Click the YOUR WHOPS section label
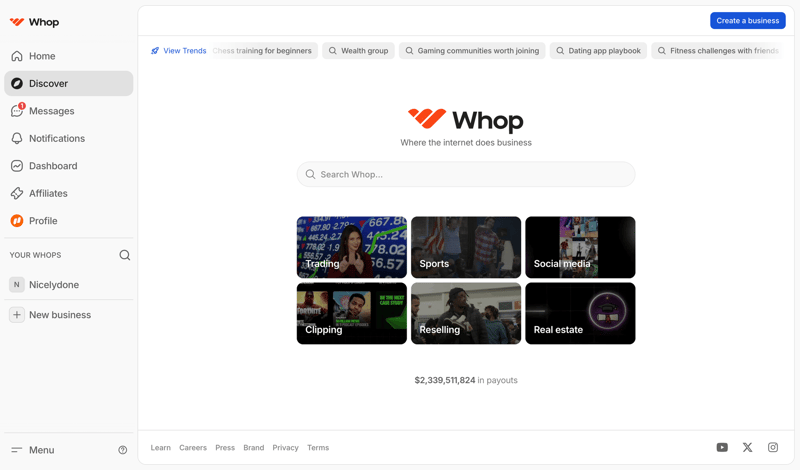The width and height of the screenshot is (800, 470). click(x=35, y=255)
